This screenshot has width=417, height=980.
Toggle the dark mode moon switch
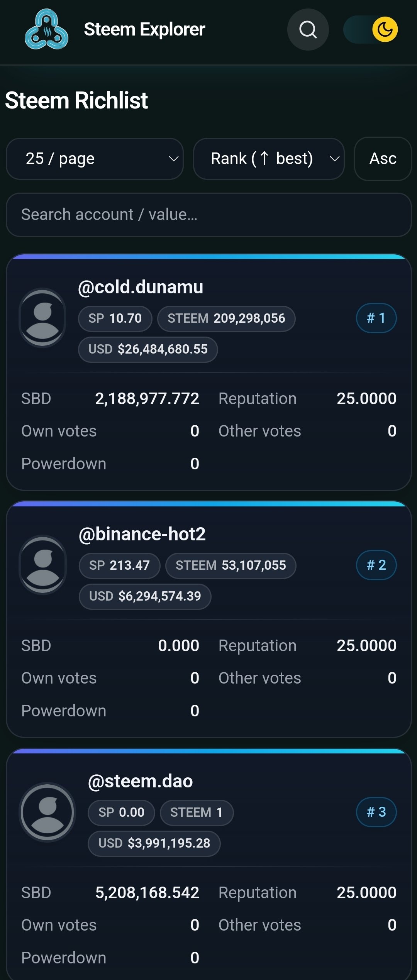pos(371,30)
